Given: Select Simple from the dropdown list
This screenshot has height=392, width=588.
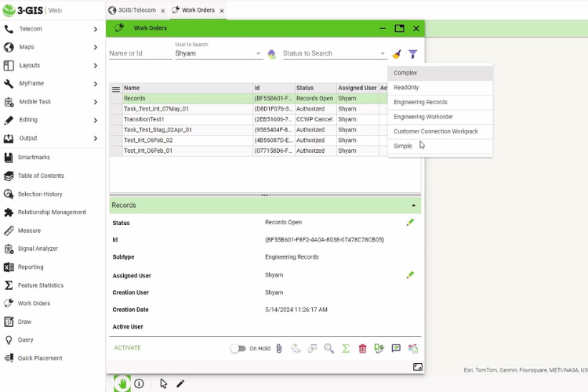Looking at the screenshot, I should click(440, 146).
